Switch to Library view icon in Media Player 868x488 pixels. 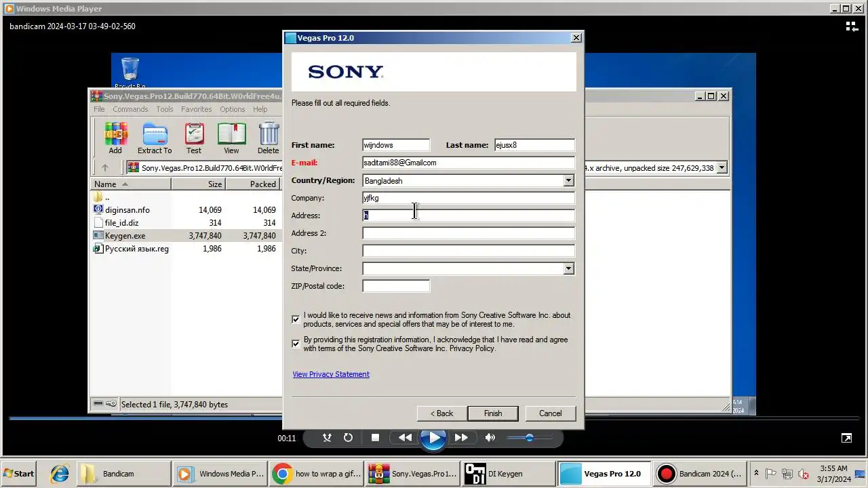[852, 26]
